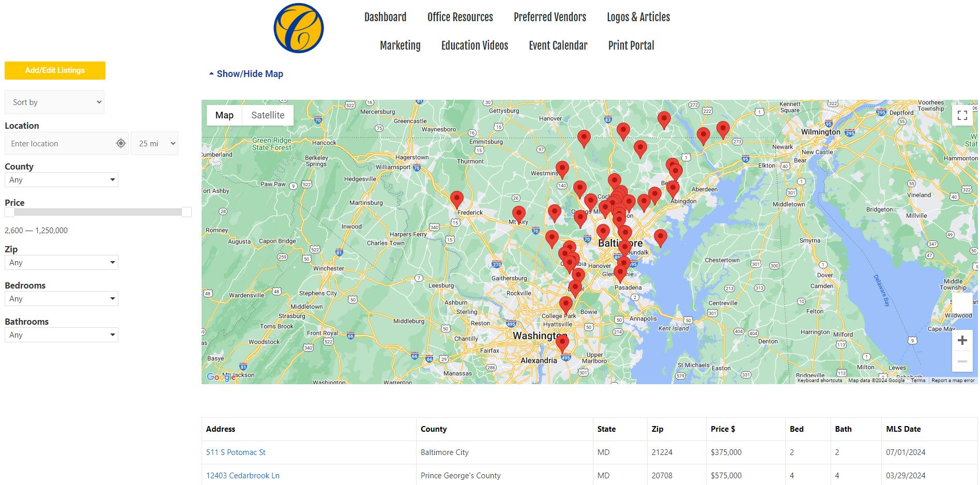The width and height of the screenshot is (980, 485).
Task: Click Report a map error
Action: 953,381
